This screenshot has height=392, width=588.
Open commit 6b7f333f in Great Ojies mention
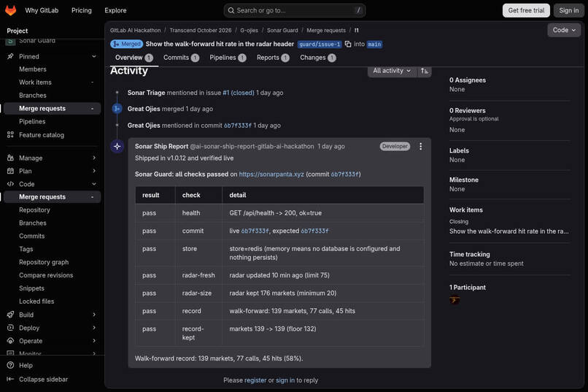(x=238, y=126)
